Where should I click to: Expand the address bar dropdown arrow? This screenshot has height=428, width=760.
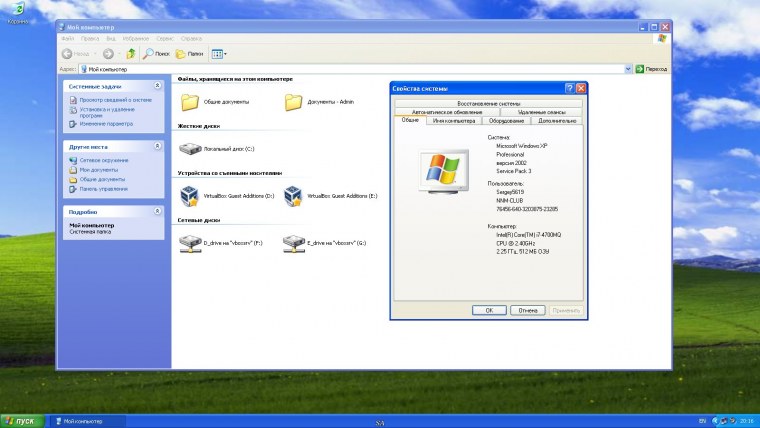(629, 69)
